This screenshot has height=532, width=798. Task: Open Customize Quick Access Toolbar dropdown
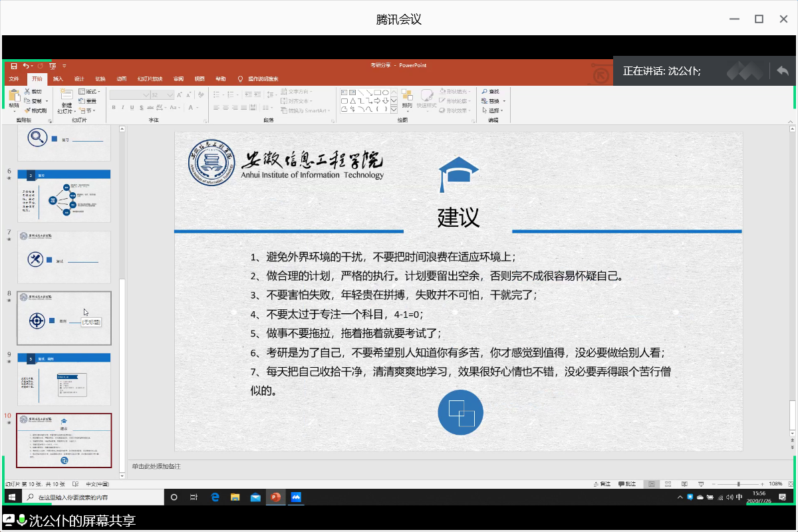pos(64,66)
